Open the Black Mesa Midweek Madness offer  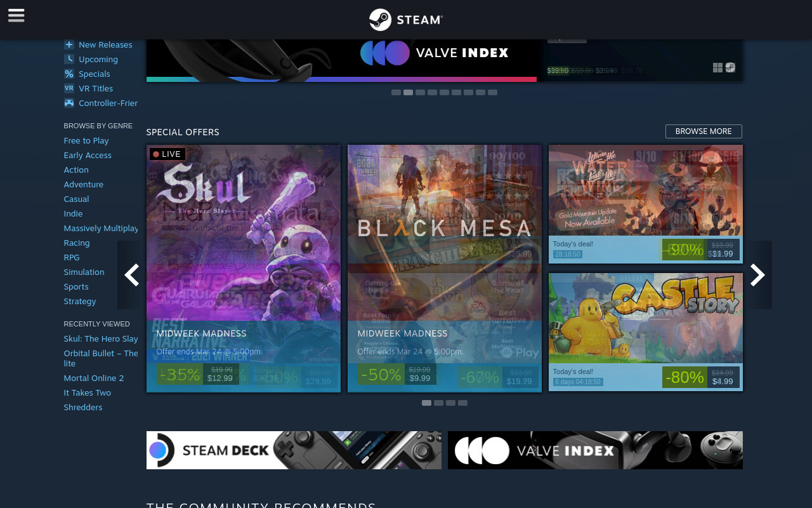point(445,268)
